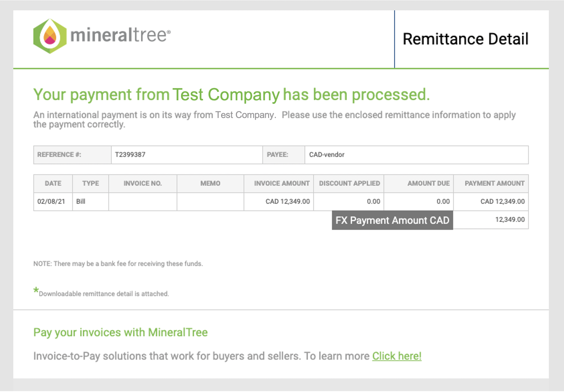Click the 'Bill' type cell
This screenshot has height=392, width=564.
tap(91, 202)
